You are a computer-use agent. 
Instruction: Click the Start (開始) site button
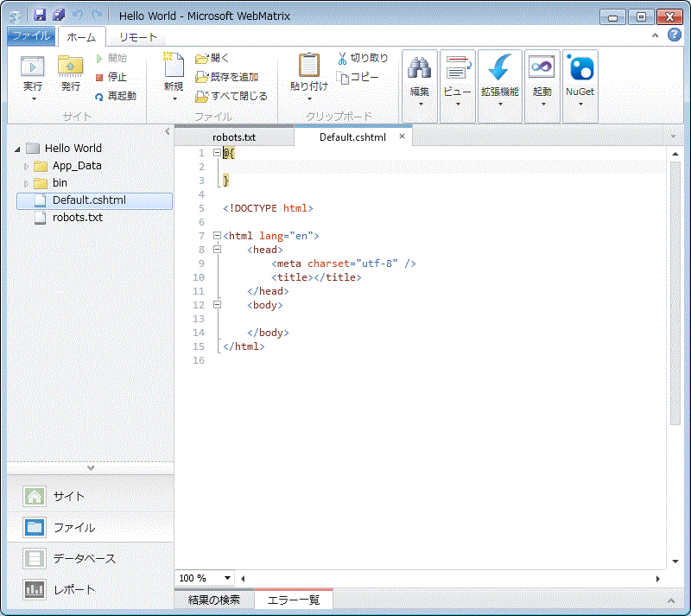(111, 58)
